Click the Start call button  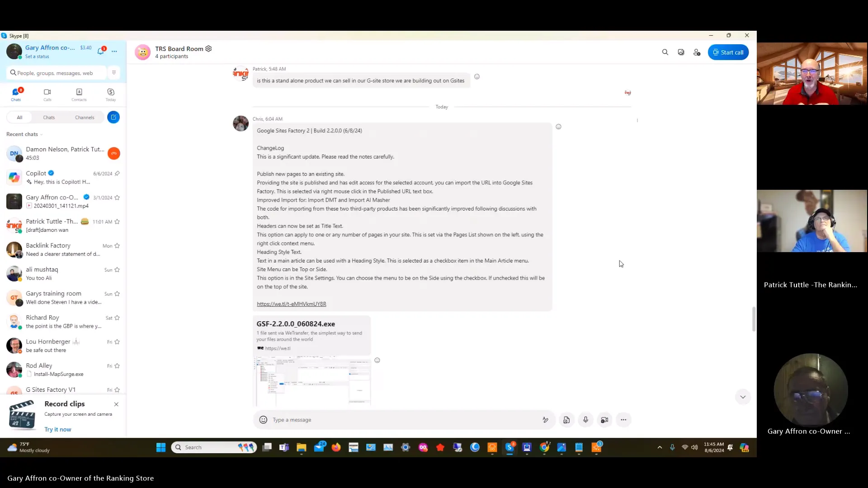click(x=728, y=52)
